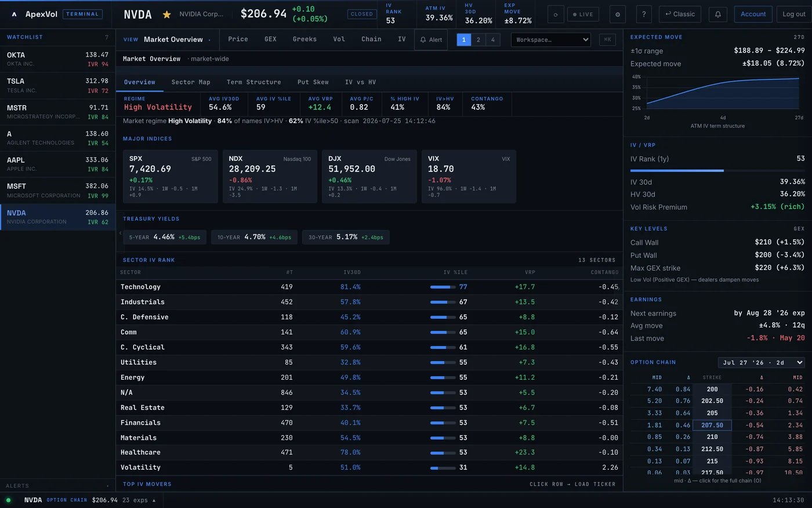Click the 5-YEAR treasury yield chip
The width and height of the screenshot is (812, 508).
pos(164,237)
